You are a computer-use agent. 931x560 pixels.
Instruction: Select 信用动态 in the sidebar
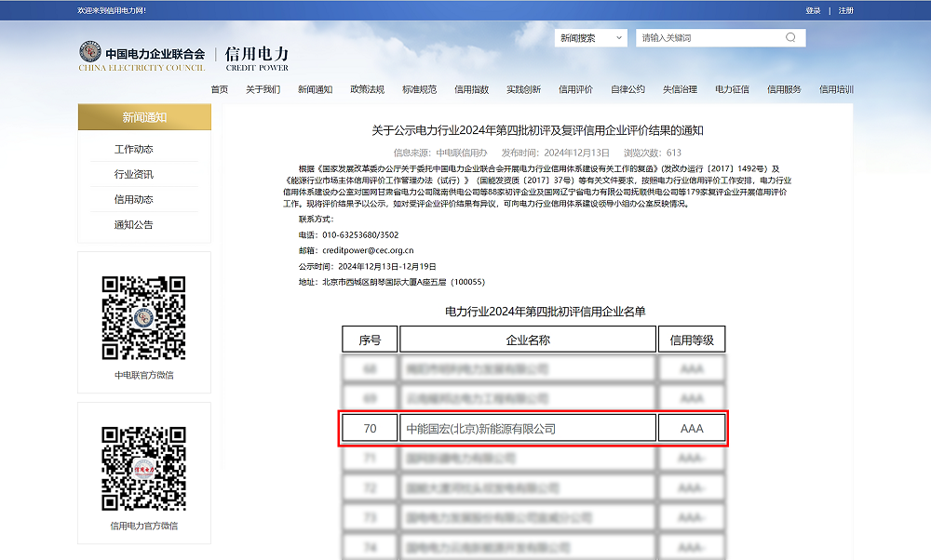[133, 199]
